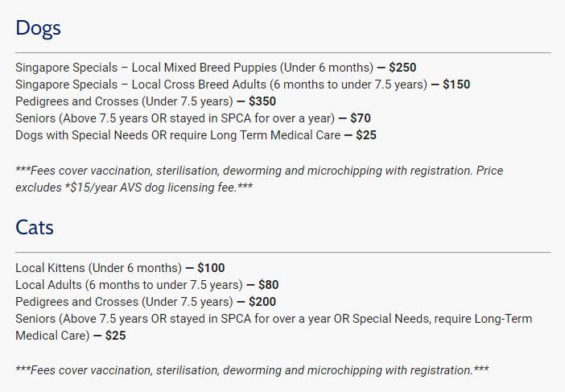Image resolution: width=565 pixels, height=392 pixels.
Task: Select the Local Mixed Breed Puppies line
Action: 194,68
